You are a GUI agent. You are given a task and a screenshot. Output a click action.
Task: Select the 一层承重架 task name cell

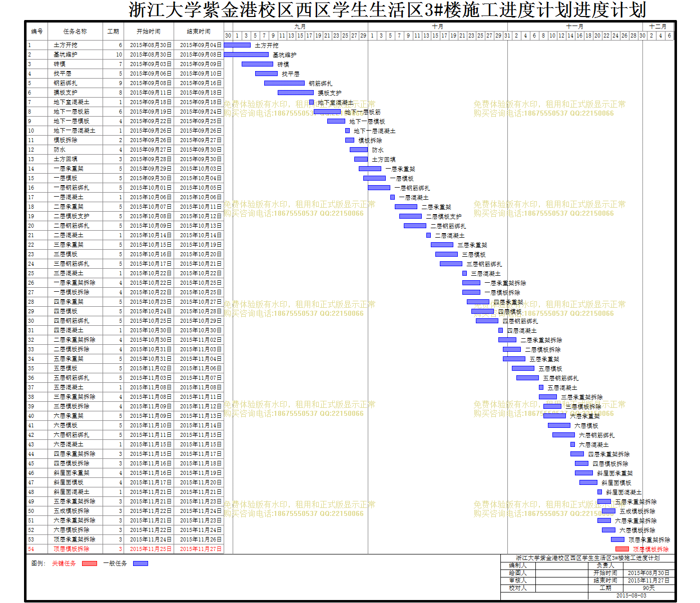click(x=75, y=169)
